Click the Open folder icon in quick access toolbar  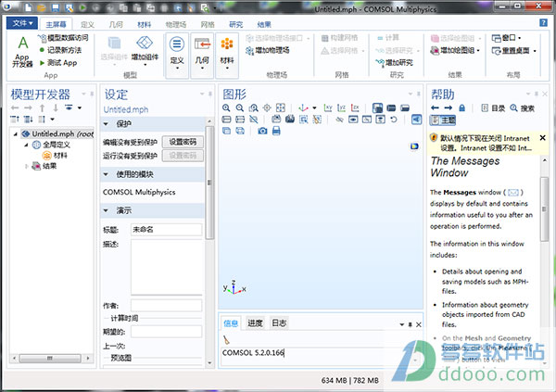42,7
